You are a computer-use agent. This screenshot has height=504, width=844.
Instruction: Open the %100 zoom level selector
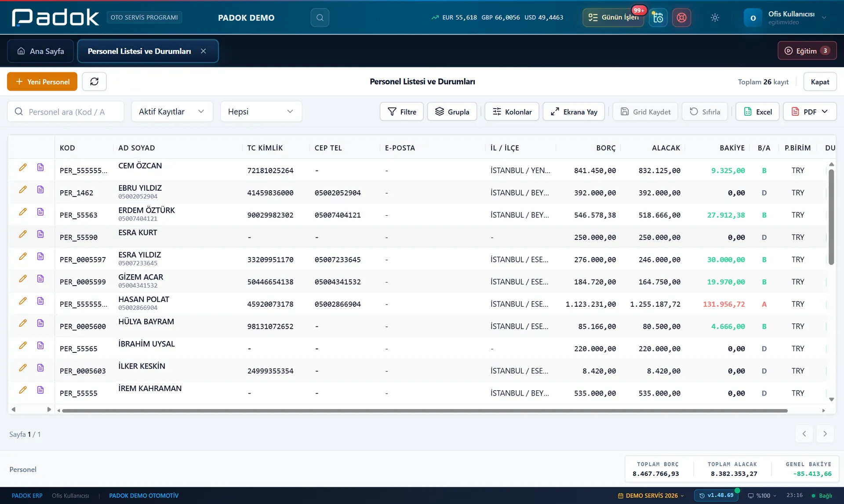pos(762,496)
